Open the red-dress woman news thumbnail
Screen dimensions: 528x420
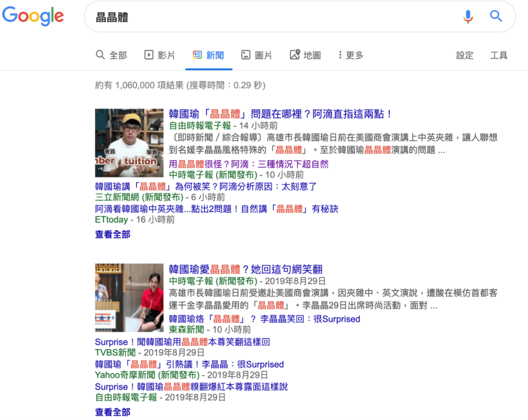[x=129, y=298]
